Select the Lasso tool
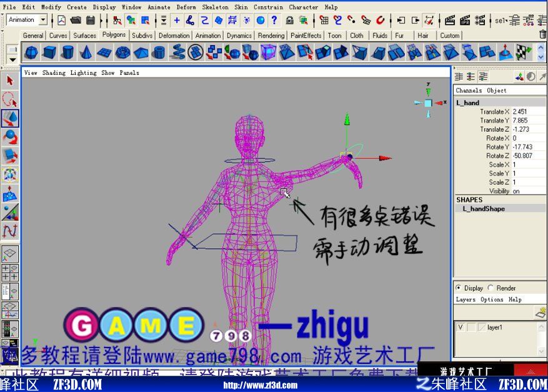The height and width of the screenshot is (392, 548). coord(10,99)
